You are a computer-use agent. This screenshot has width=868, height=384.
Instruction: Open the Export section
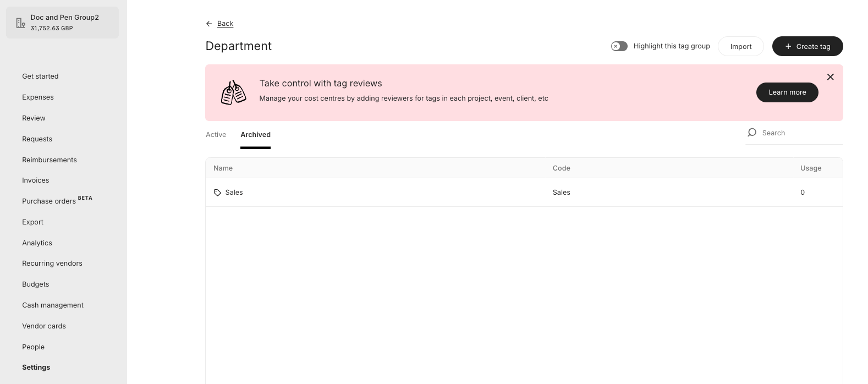[32, 222]
